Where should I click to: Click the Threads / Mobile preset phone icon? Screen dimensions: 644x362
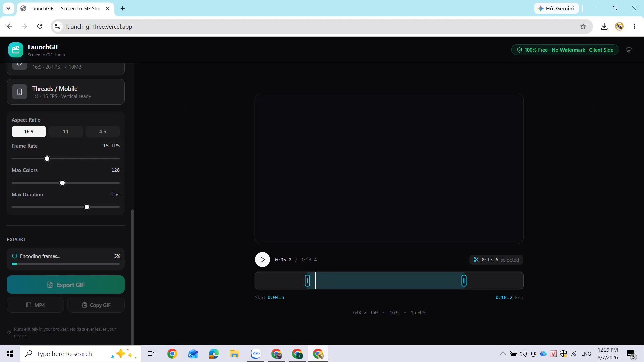pyautogui.click(x=20, y=92)
